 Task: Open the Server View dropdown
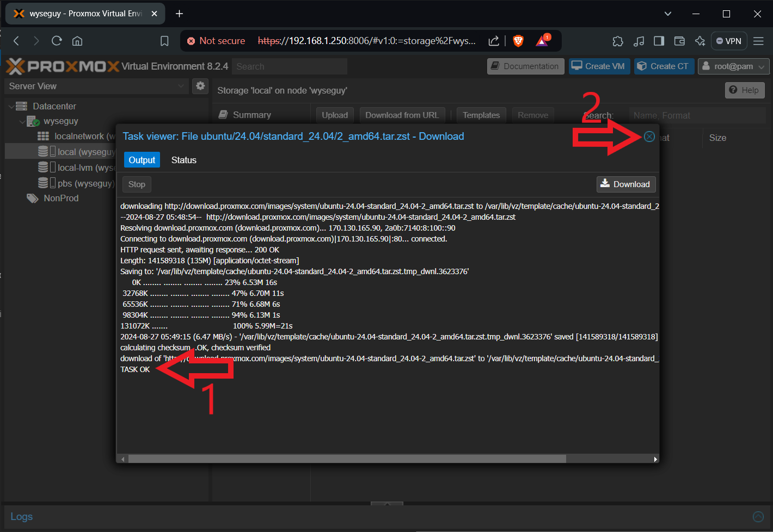[96, 86]
